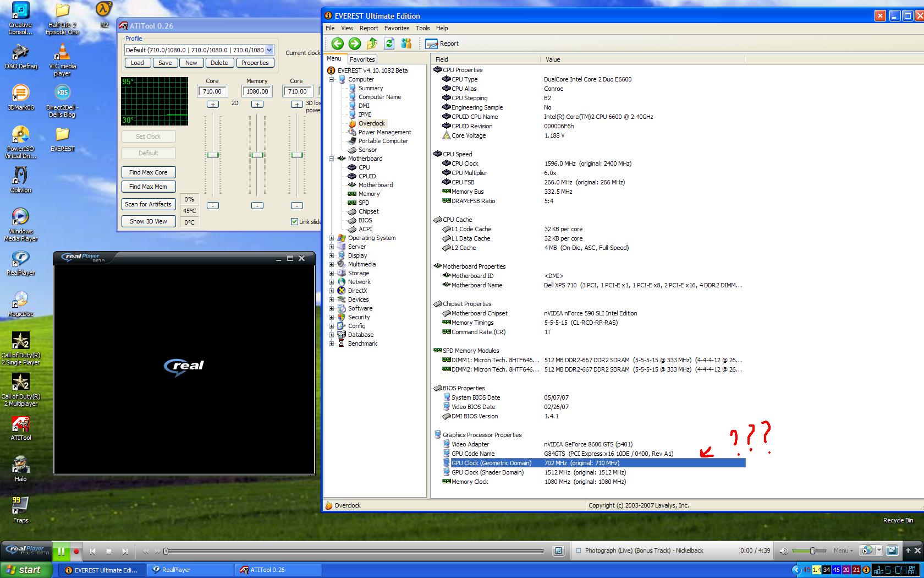Expand DirectX tree node
Viewport: 924px width, 578px height.
[331, 291]
